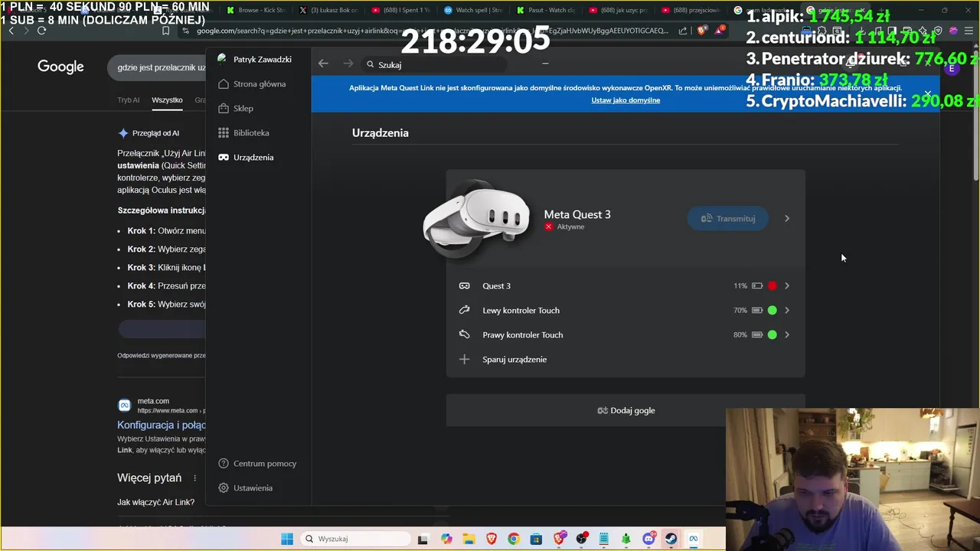The image size is (980, 551).
Task: Expand the Quest 3 row chevron
Action: click(787, 286)
